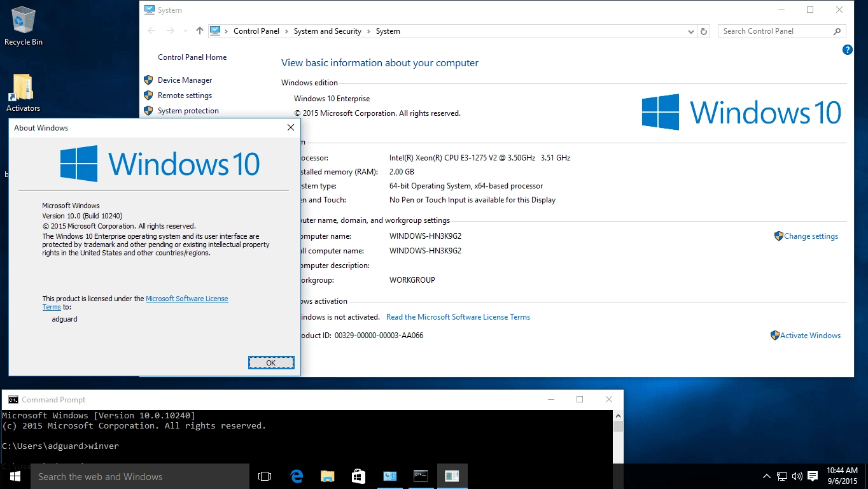The image size is (868, 489).
Task: Open Device Manager from the sidebar
Action: 185,80
